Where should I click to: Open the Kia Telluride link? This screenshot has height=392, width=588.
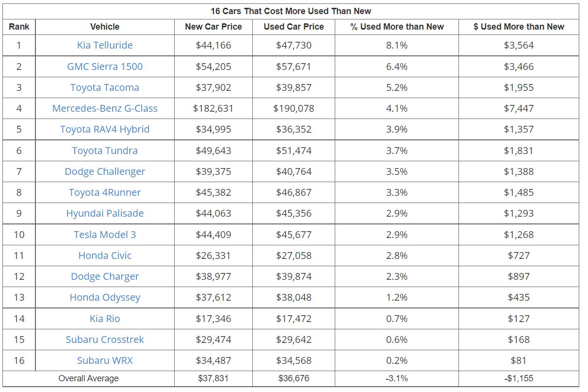105,45
